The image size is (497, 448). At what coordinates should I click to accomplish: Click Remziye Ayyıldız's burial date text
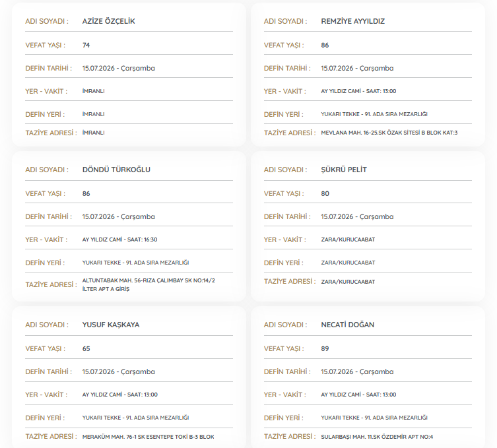coord(357,68)
